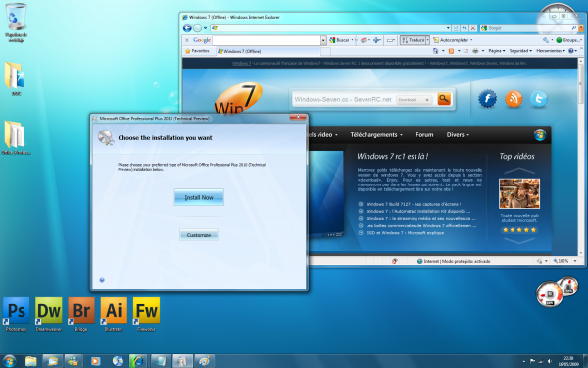Viewport: 588px width, 368px height.
Task: Expand the address bar dropdown arrow
Action: [x=448, y=28]
